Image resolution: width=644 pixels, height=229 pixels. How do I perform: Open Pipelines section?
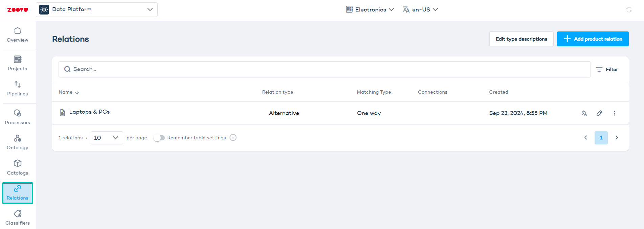[x=18, y=89]
